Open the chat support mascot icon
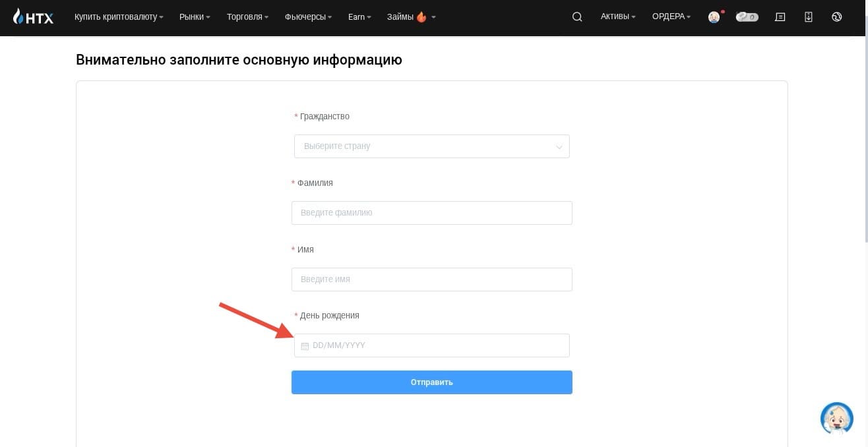Screen dimensions: 868x447 837,419
